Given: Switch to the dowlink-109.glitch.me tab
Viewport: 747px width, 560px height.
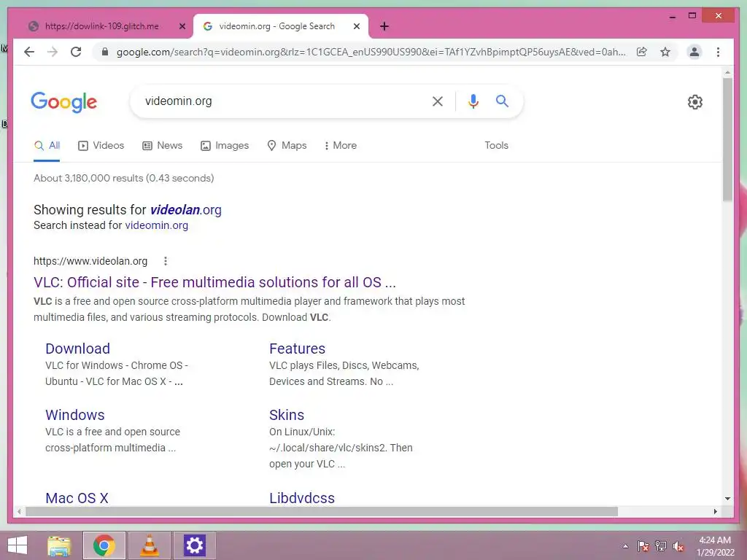Looking at the screenshot, I should click(x=101, y=26).
